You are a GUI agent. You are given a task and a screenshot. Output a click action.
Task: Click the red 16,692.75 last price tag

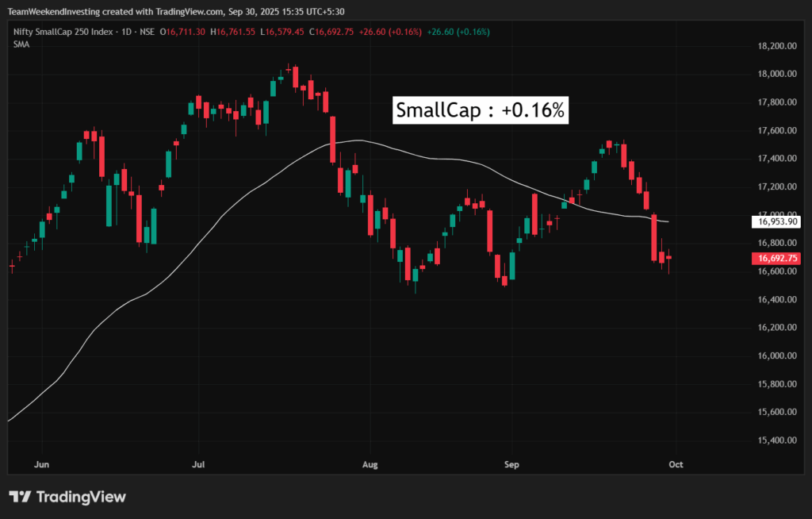[x=778, y=258]
